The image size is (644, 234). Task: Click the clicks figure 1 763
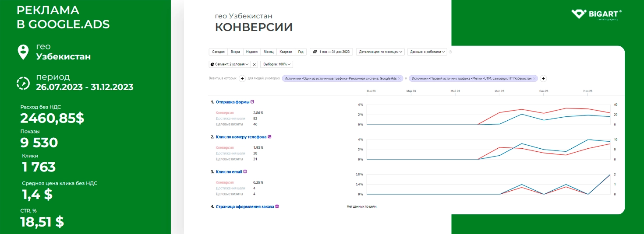39,167
